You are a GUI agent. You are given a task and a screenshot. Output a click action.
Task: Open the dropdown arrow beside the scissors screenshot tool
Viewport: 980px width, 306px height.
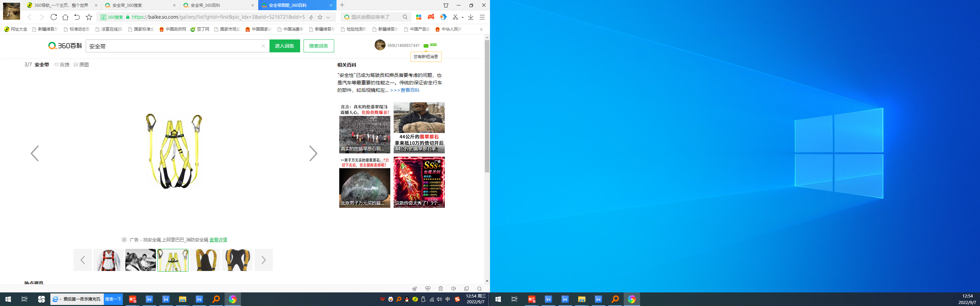(x=463, y=17)
